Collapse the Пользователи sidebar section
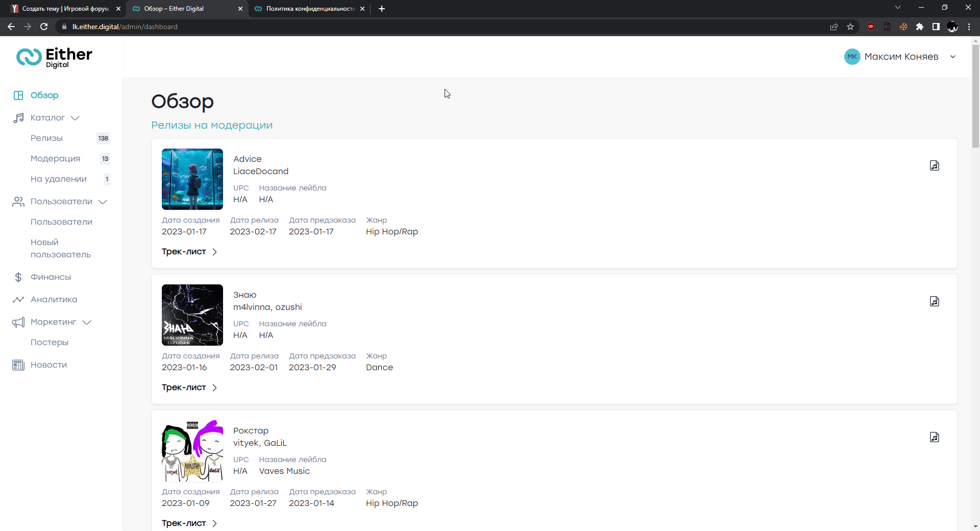This screenshot has width=980, height=531. 103,202
